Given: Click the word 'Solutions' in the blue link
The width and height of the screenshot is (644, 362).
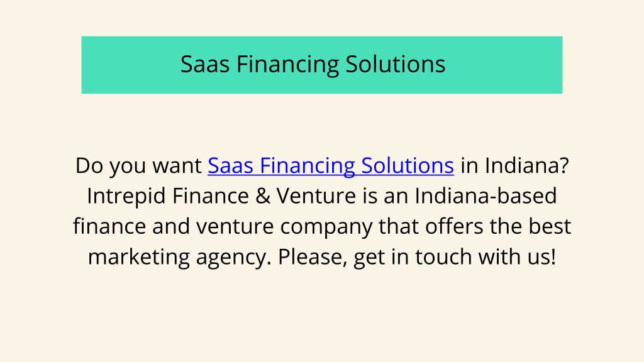Looking at the screenshot, I should click(408, 166).
